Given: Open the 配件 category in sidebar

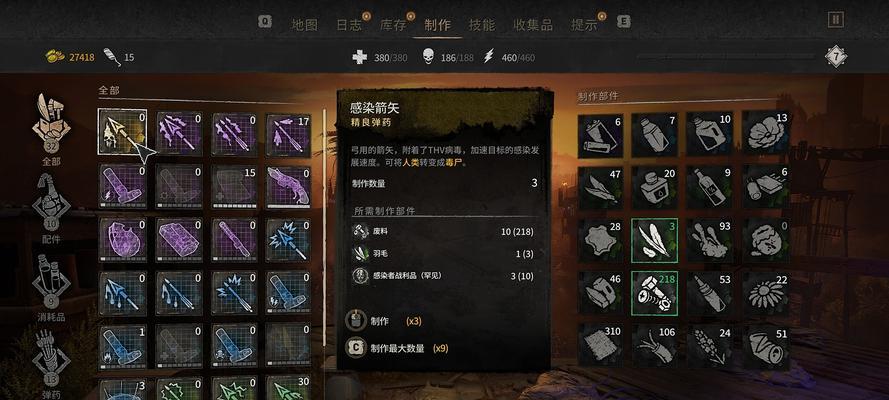Looking at the screenshot, I should click(51, 203).
